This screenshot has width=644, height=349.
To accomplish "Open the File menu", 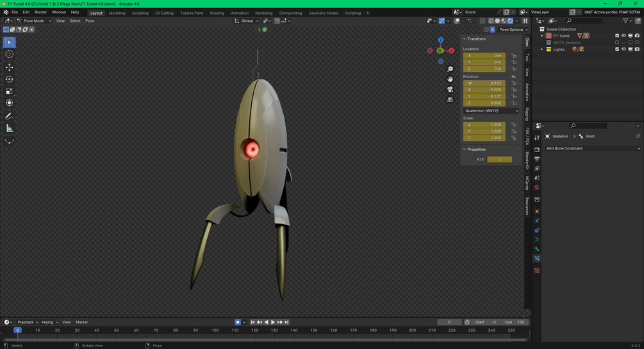I will (15, 12).
